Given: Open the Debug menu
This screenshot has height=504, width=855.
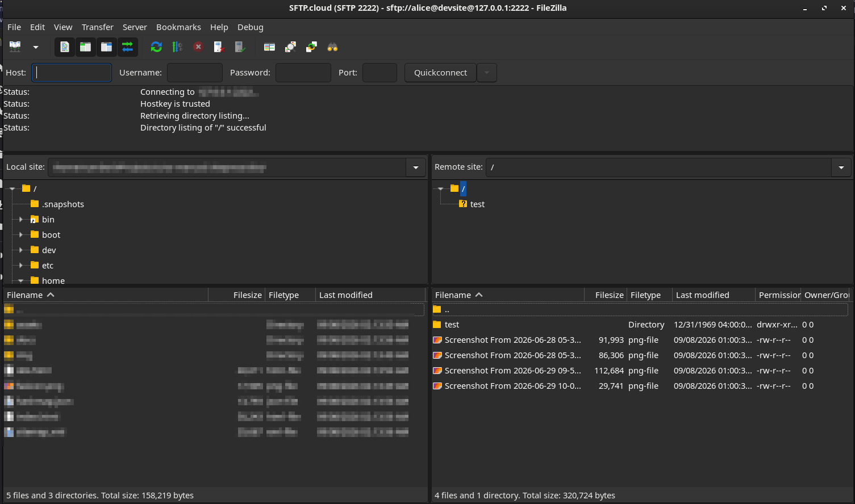Looking at the screenshot, I should click(251, 27).
